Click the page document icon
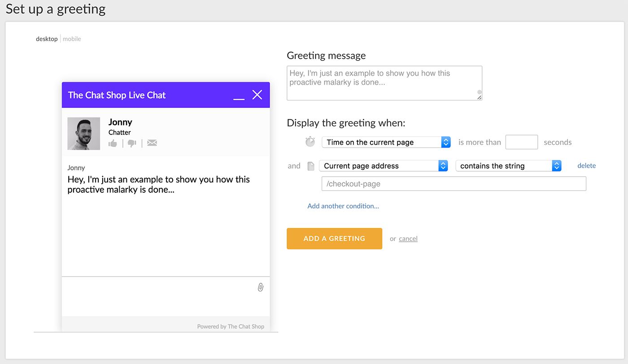Screen dimensions: 628x364 [311, 166]
